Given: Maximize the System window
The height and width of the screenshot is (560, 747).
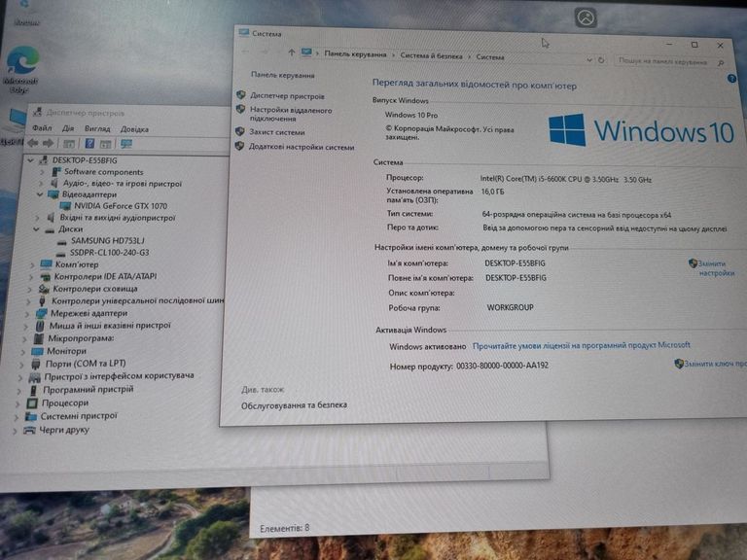Looking at the screenshot, I should [x=694, y=45].
